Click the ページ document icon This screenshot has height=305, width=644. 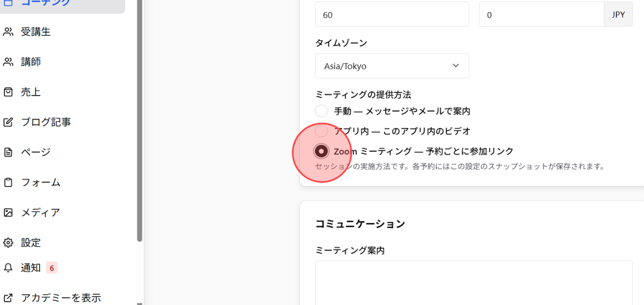[8, 152]
